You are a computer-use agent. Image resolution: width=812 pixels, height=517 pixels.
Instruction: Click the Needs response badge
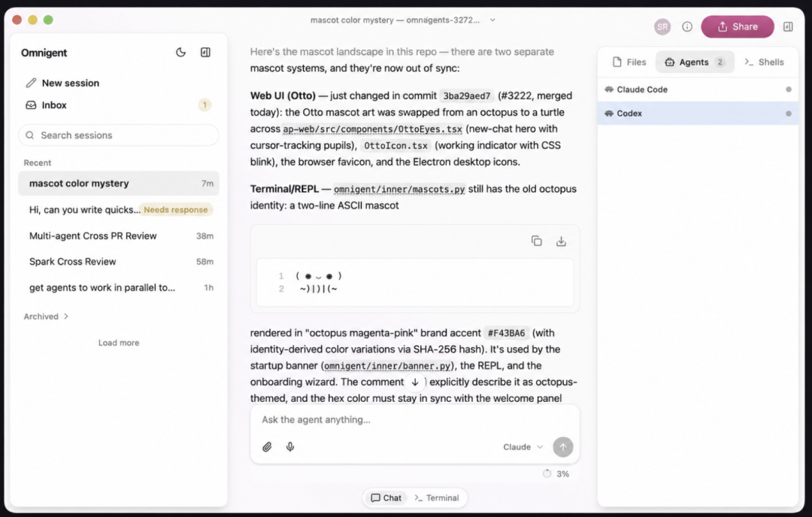(175, 210)
